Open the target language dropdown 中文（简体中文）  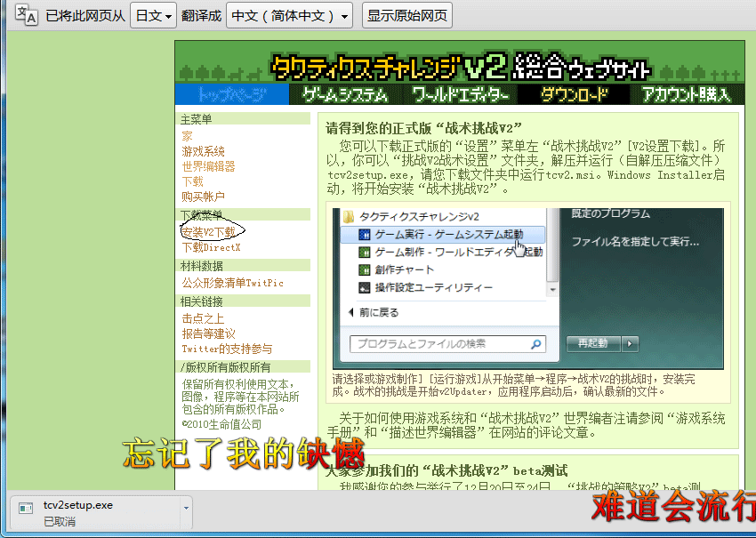289,15
